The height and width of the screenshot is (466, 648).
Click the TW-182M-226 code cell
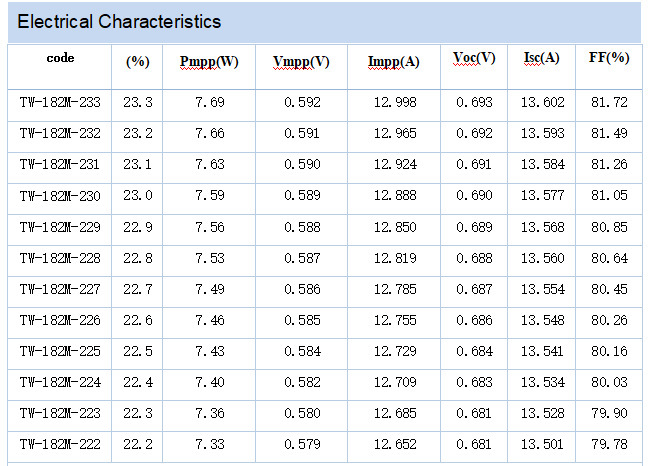pos(60,321)
